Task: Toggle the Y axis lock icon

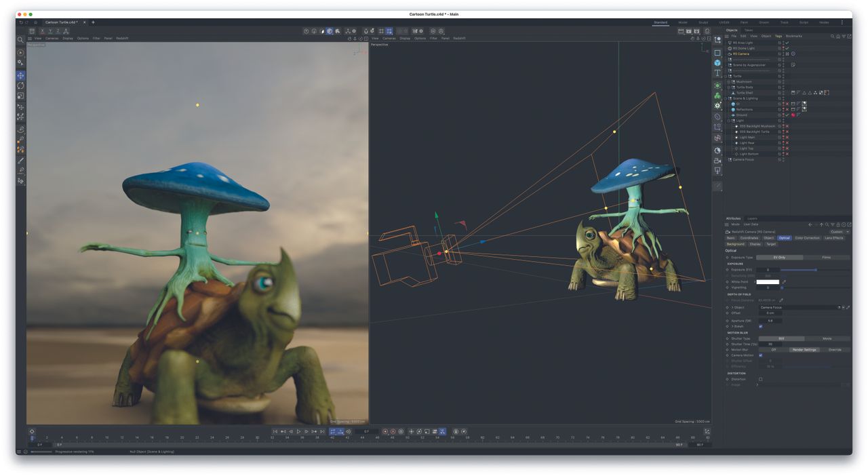Action: [x=50, y=31]
